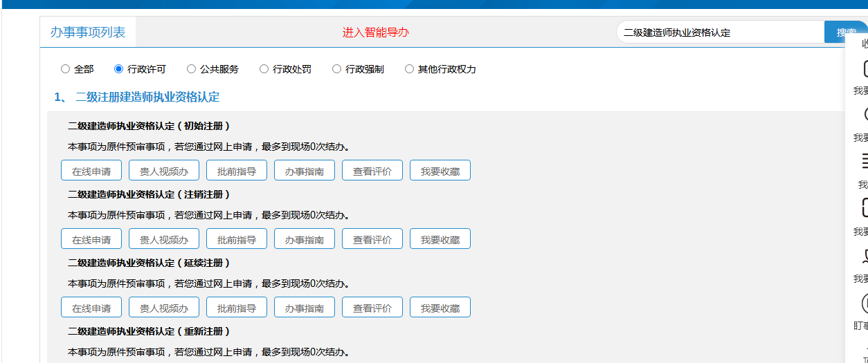This screenshot has height=363, width=868.
Task: Click 批前指导 for 注销注册
Action: 237,239
